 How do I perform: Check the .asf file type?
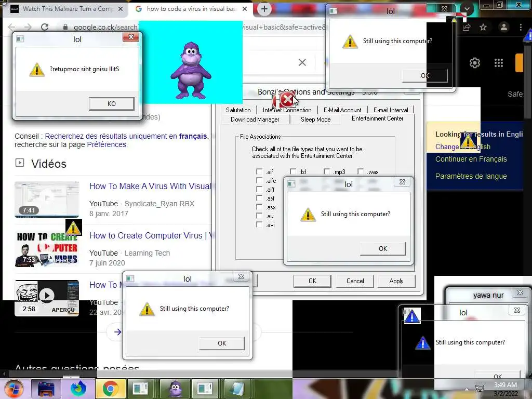click(x=259, y=198)
